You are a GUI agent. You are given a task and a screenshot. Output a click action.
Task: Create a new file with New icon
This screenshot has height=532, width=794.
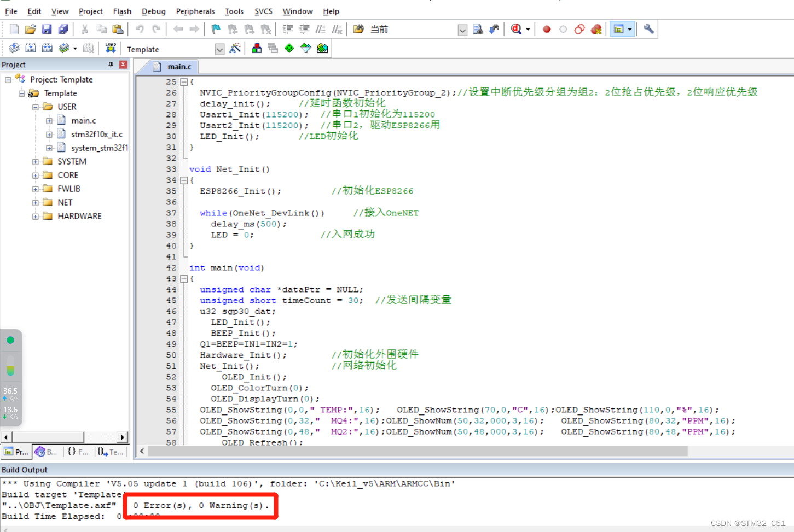(14, 29)
